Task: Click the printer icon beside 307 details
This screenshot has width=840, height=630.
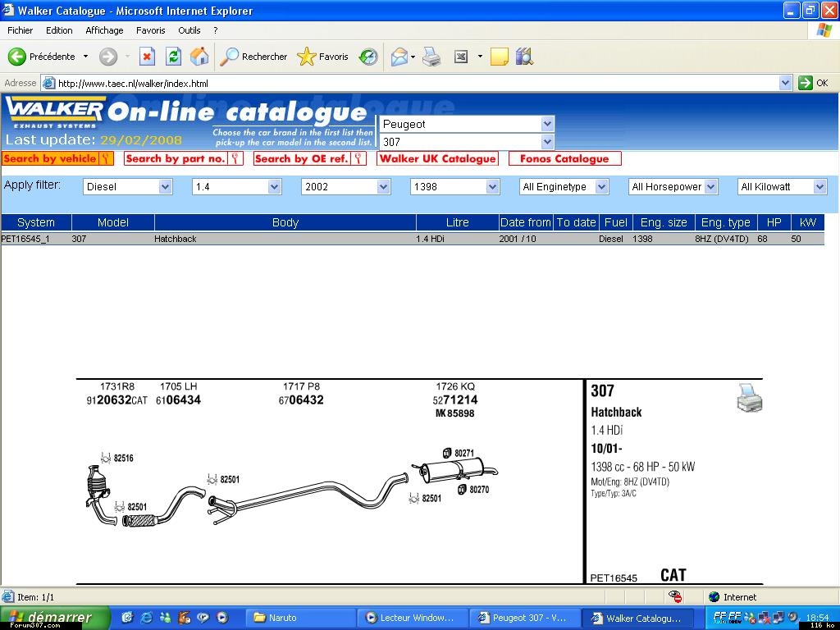Action: coord(749,399)
